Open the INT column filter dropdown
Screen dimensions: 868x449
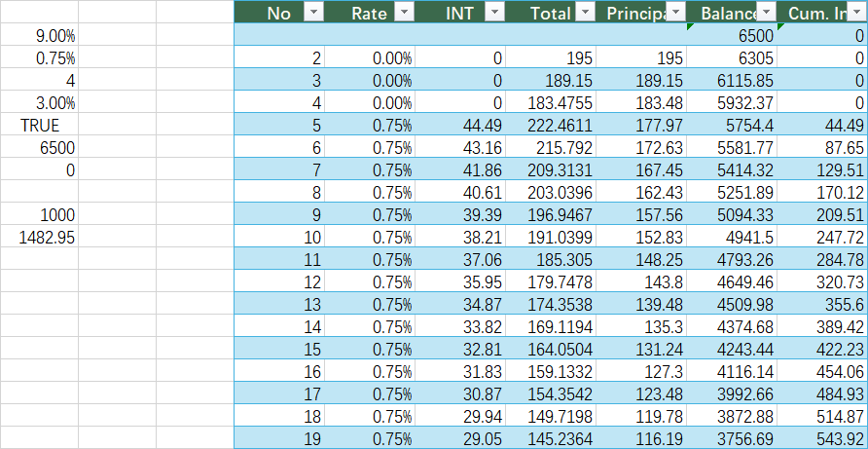494,12
